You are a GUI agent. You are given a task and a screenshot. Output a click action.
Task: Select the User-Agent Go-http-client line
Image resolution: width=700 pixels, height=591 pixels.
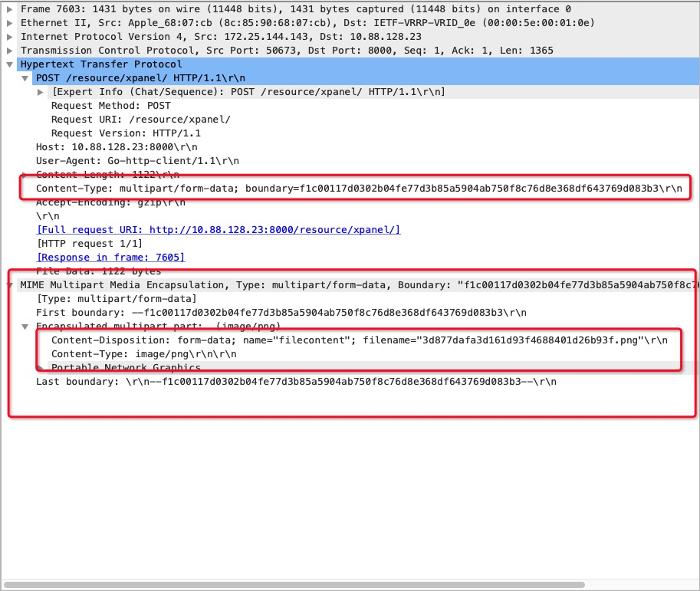tap(137, 161)
